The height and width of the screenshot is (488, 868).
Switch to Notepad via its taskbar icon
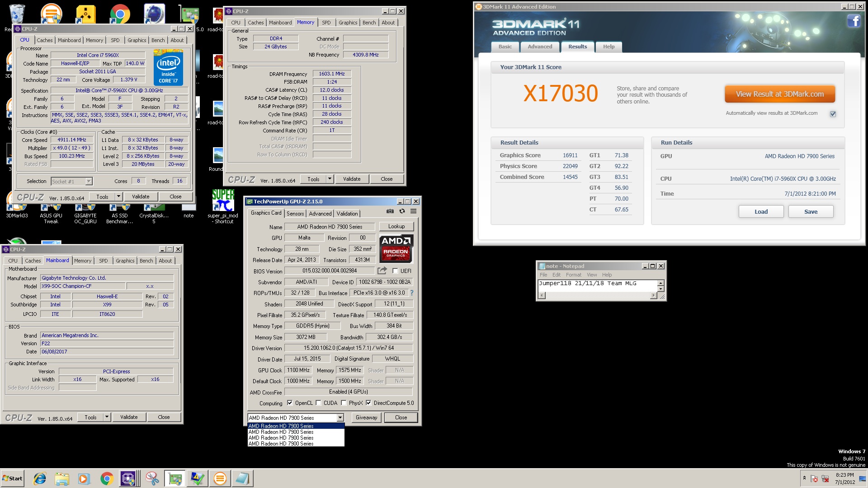[242, 479]
